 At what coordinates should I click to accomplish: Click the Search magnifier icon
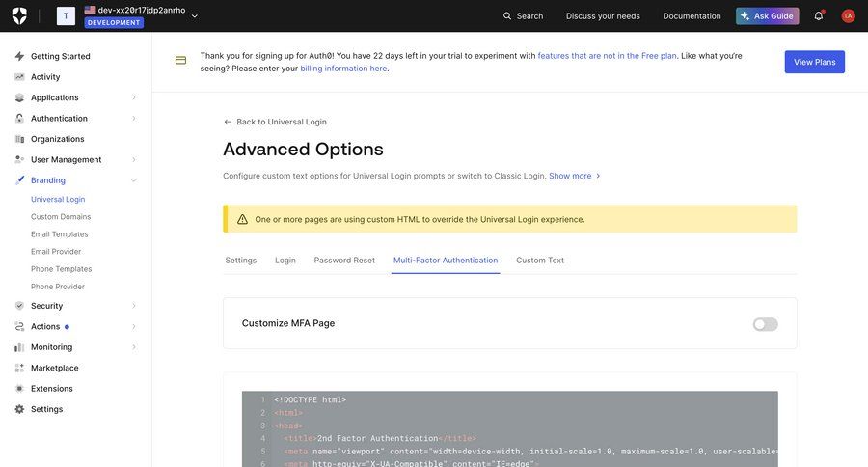coord(507,16)
